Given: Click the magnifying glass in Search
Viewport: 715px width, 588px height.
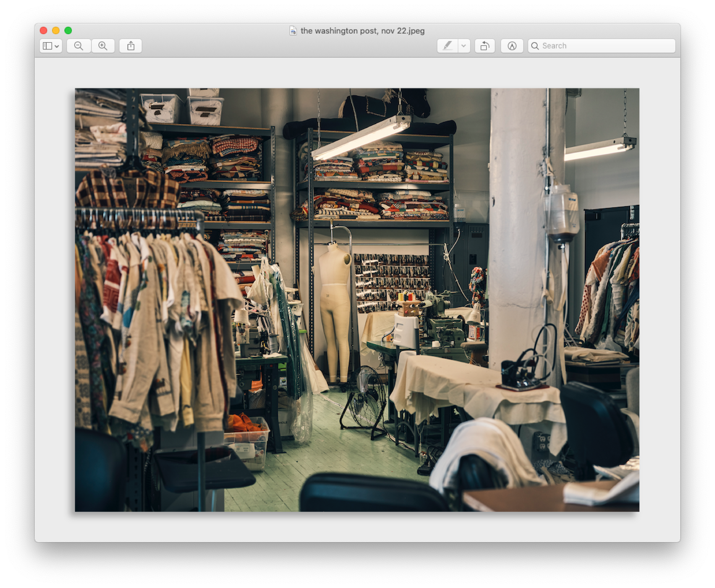Looking at the screenshot, I should pos(535,46).
